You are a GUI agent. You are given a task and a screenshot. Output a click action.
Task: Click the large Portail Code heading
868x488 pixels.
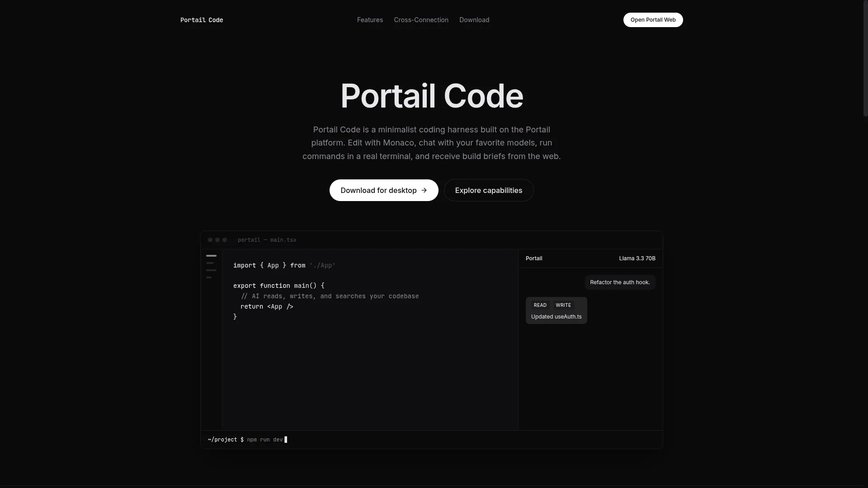432,96
